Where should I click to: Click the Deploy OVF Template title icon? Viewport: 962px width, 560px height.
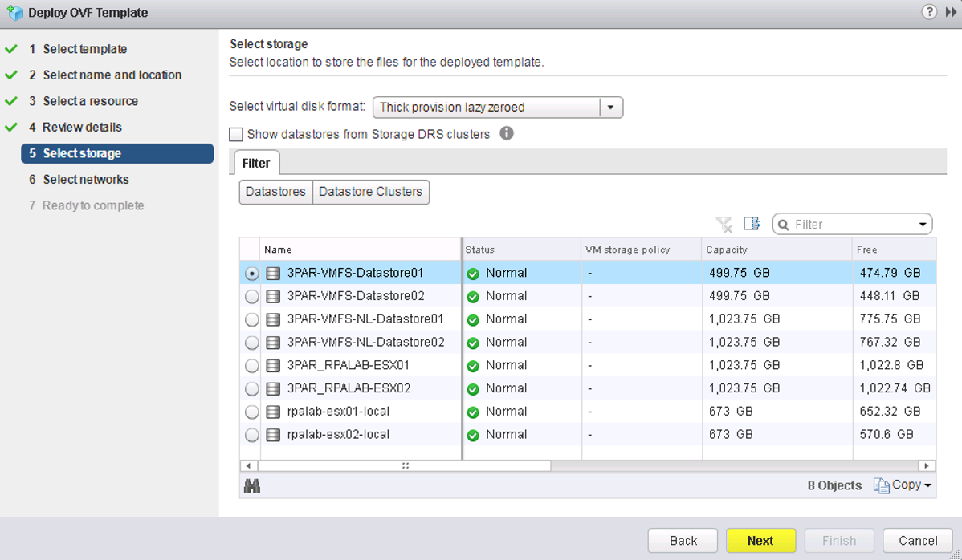(14, 12)
